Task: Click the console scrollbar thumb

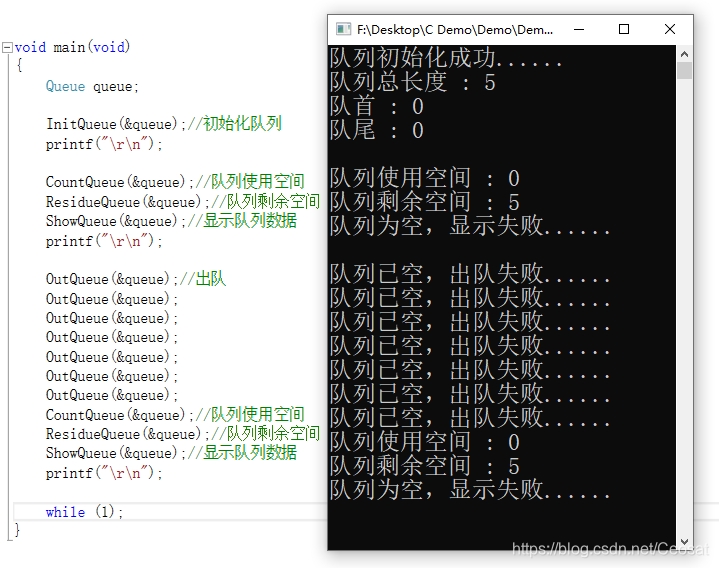Action: pyautogui.click(x=684, y=71)
